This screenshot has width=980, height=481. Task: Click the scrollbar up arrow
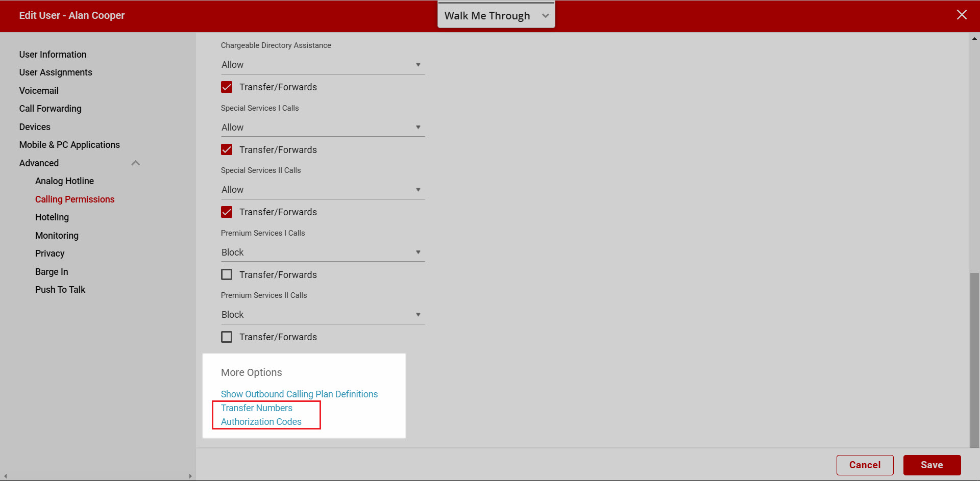(x=974, y=38)
